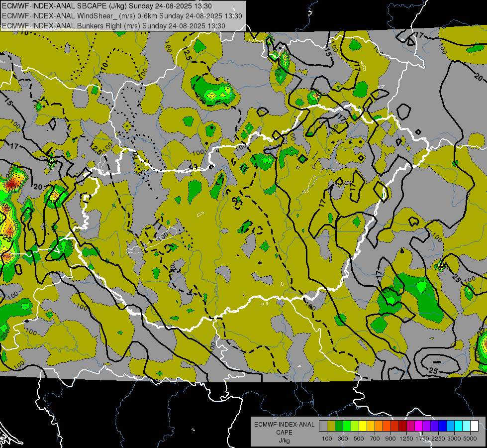Click the WindShear 0-6km title line
The height and width of the screenshot is (448, 487).
tap(122, 16)
